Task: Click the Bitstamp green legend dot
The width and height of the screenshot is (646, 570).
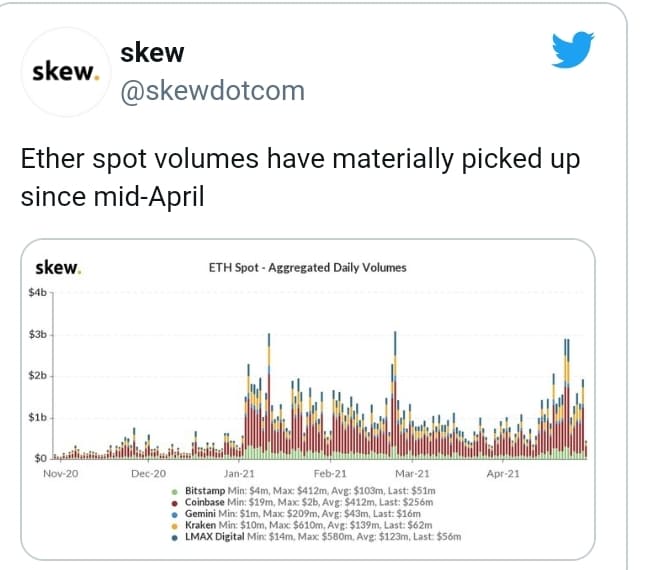Action: point(175,492)
